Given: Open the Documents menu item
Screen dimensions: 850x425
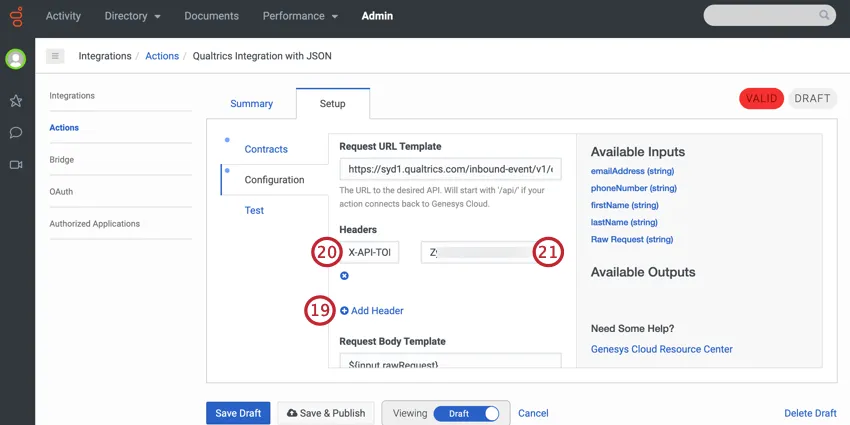Looking at the screenshot, I should [212, 16].
